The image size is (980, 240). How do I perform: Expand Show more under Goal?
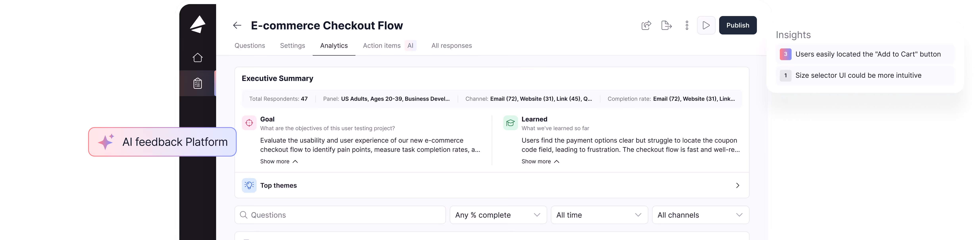(279, 162)
